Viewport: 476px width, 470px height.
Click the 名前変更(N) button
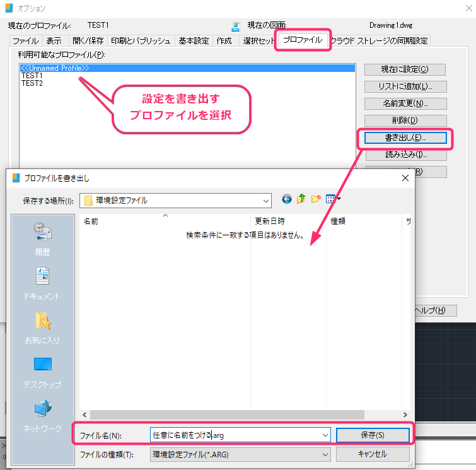(405, 103)
